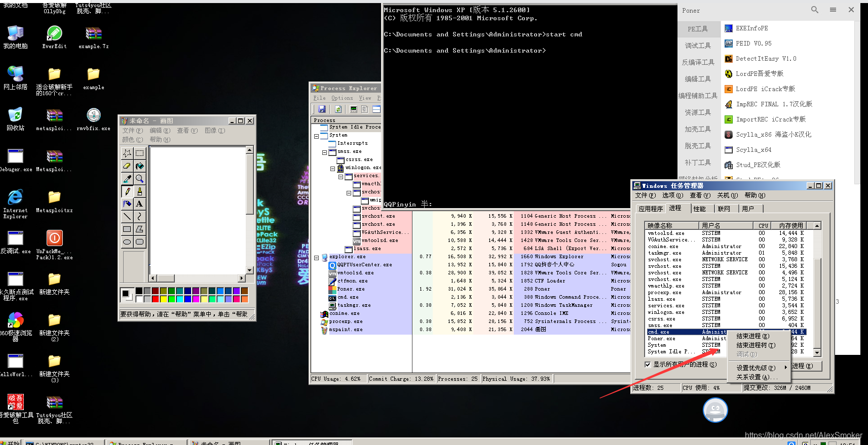Select the Airbrush spray tool in Paint
Image resolution: width=868 pixels, height=445 pixels.
point(127,204)
